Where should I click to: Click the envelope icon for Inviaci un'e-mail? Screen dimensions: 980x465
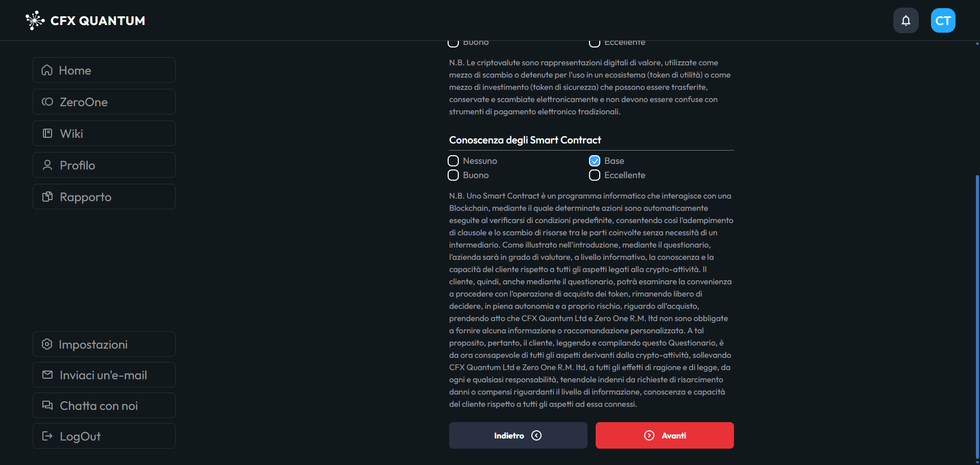[x=47, y=375]
